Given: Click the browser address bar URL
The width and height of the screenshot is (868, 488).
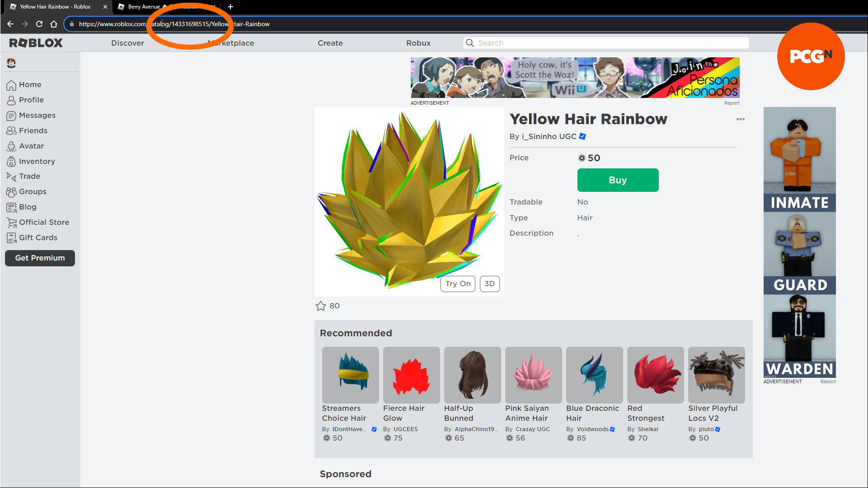Looking at the screenshot, I should (174, 24).
